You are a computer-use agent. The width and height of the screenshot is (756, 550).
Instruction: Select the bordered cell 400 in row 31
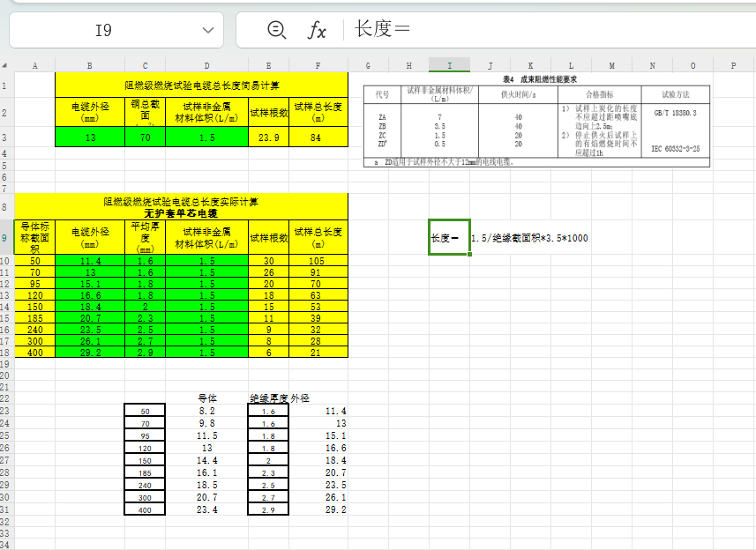click(146, 510)
